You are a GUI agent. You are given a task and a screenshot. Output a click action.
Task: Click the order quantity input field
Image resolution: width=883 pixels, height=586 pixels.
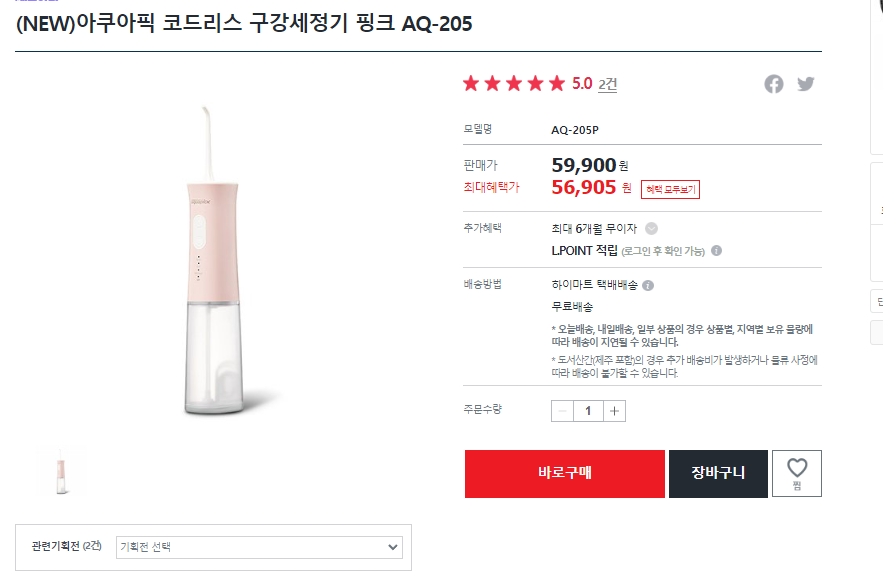click(588, 411)
